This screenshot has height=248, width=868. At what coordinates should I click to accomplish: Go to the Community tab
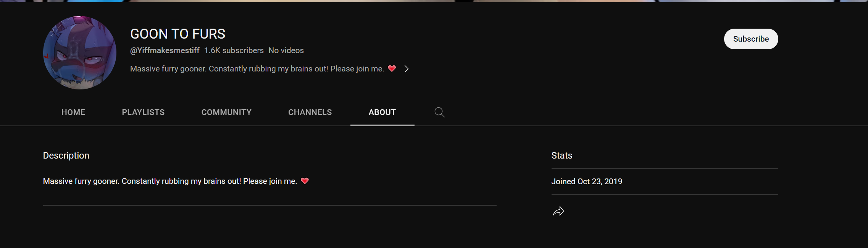(226, 112)
